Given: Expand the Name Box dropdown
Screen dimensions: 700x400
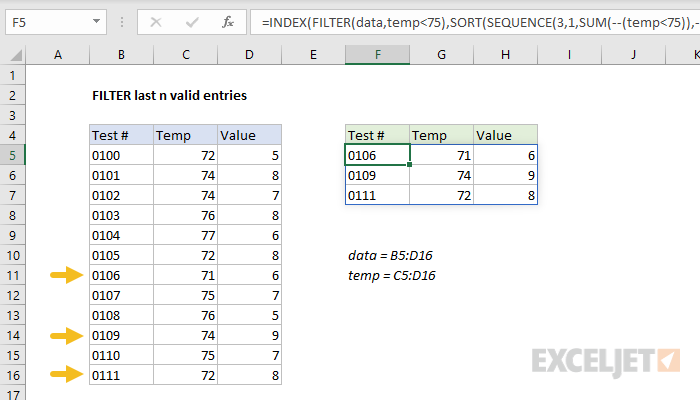Looking at the screenshot, I should 96,21.
